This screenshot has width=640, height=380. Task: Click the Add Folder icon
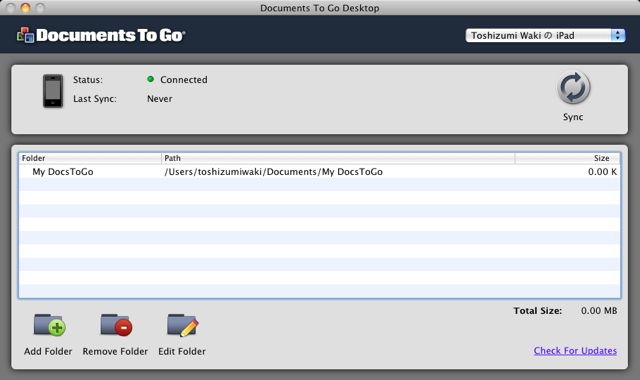click(x=49, y=325)
